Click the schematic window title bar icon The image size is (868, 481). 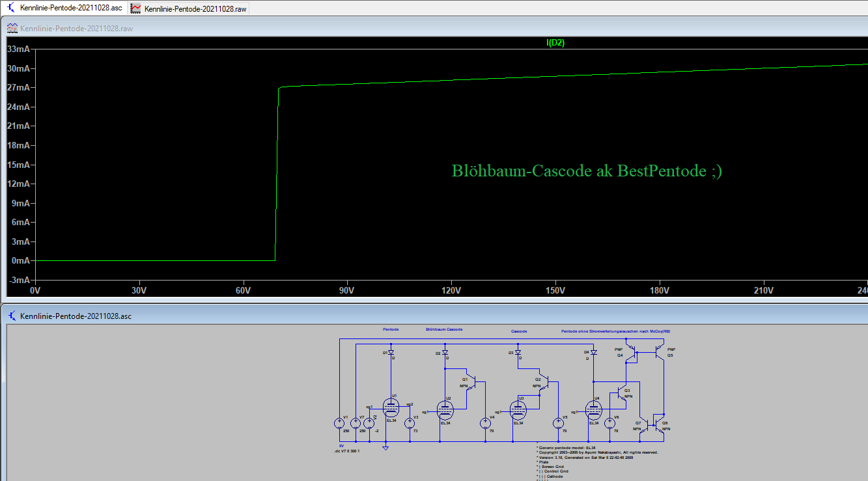[12, 316]
